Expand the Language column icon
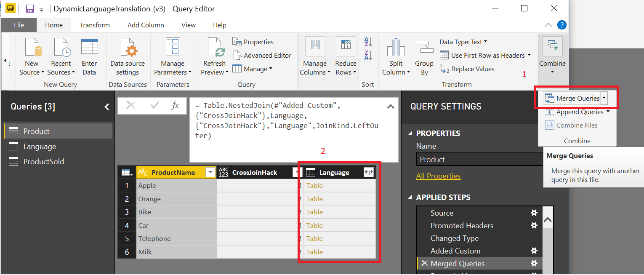 point(369,172)
